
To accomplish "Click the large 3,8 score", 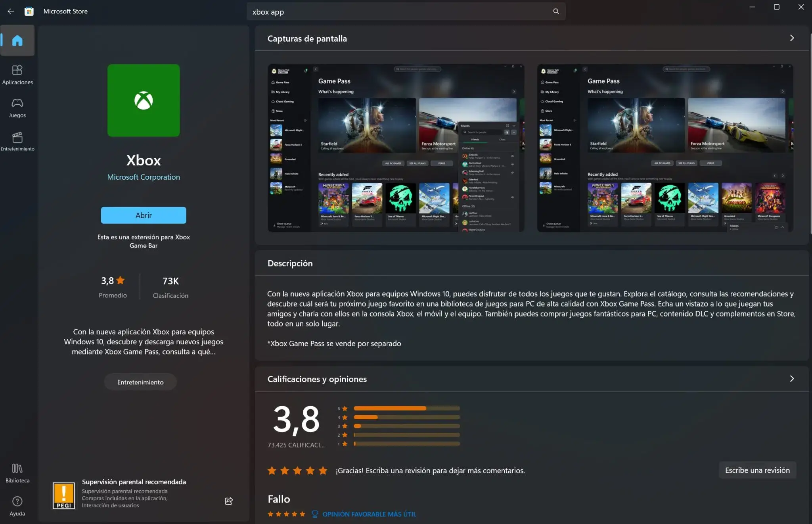I will pyautogui.click(x=296, y=420).
